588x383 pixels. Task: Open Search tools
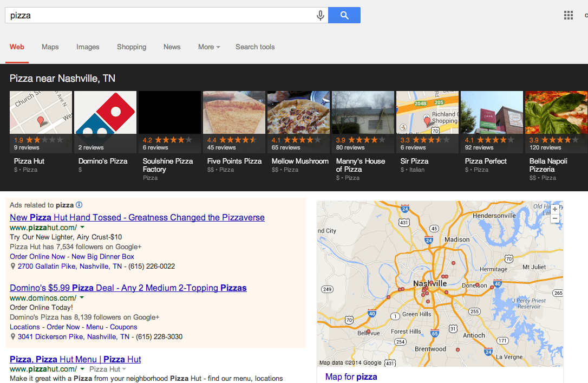point(255,47)
